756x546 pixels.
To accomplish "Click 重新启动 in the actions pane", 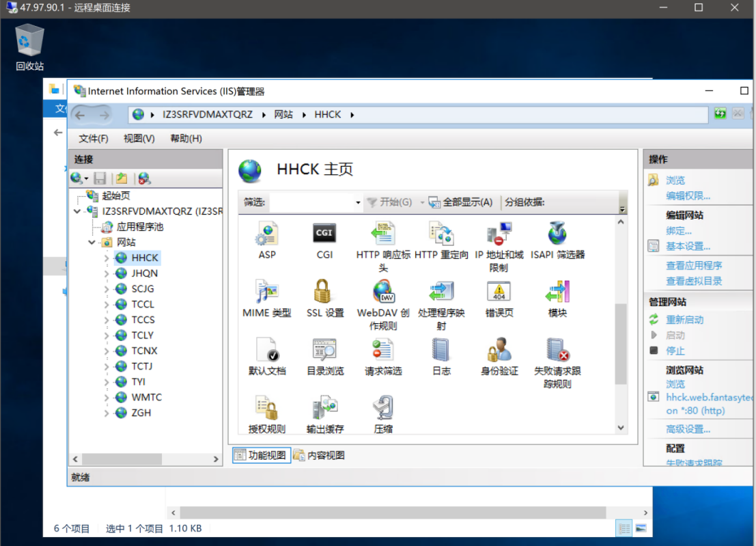I will tap(684, 320).
